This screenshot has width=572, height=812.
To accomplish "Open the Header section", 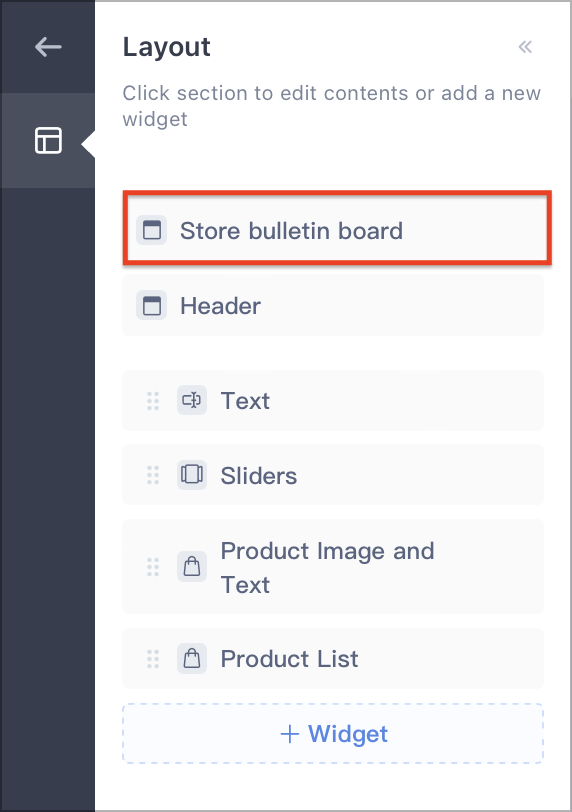I will coord(333,306).
